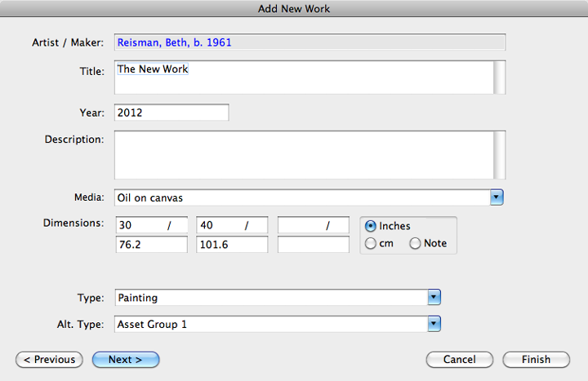Image resolution: width=588 pixels, height=381 pixels.
Task: Focus the Year field showing 2012
Action: 171,113
